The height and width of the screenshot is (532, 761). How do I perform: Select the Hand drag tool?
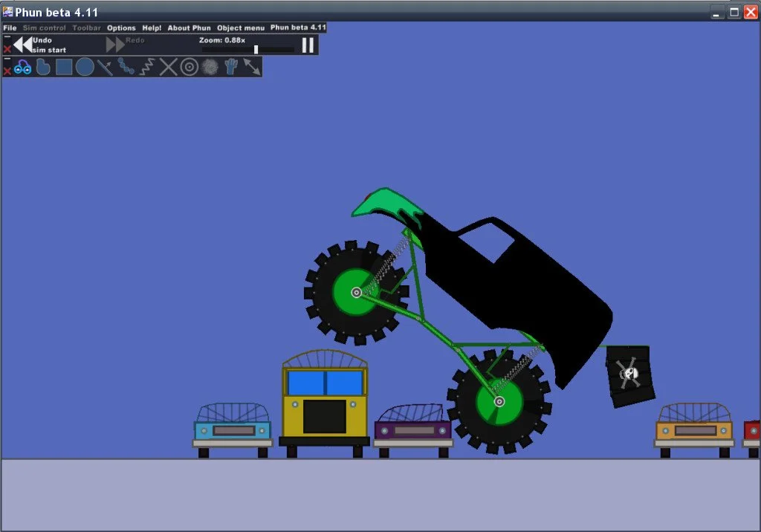click(230, 67)
